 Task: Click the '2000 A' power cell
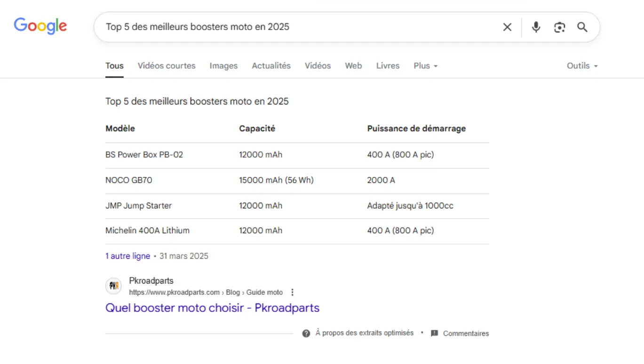[x=381, y=180]
